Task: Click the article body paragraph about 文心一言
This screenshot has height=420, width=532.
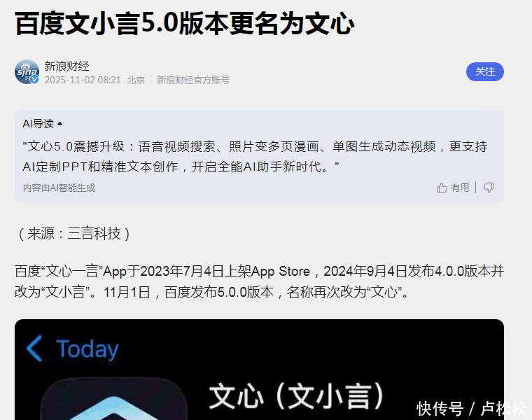Action: [x=259, y=281]
